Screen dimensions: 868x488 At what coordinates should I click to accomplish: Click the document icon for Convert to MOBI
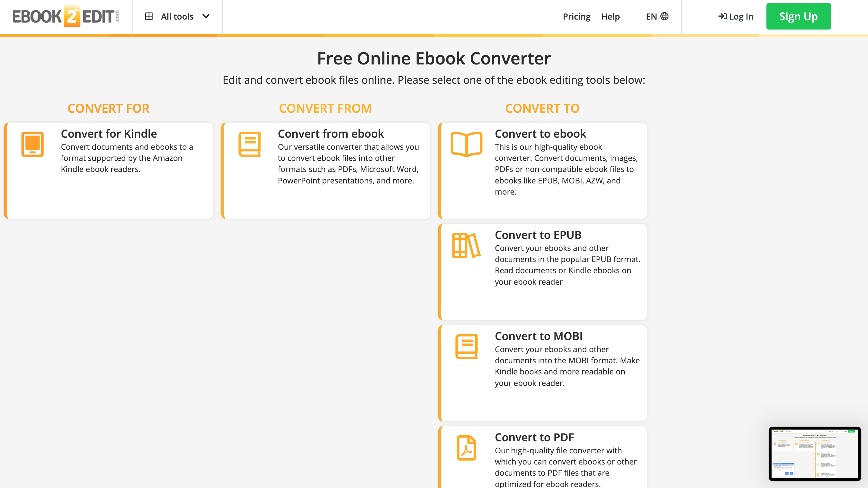tap(467, 346)
